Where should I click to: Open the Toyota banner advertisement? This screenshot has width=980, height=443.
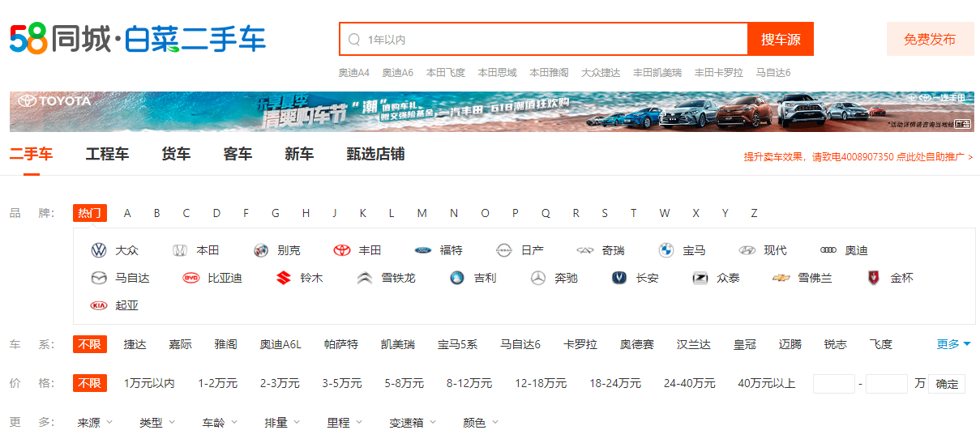492,112
